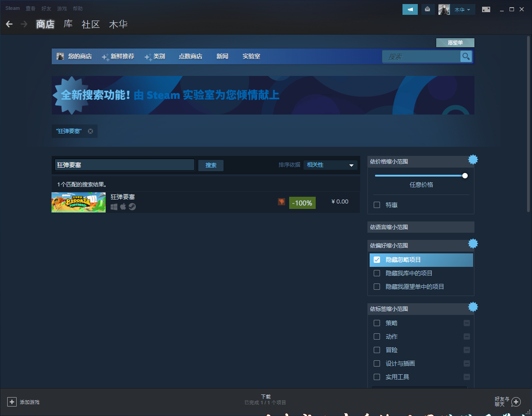532x416 pixels.
Task: Uncheck 隐藏忽略项目 checkbox
Action: click(376, 260)
